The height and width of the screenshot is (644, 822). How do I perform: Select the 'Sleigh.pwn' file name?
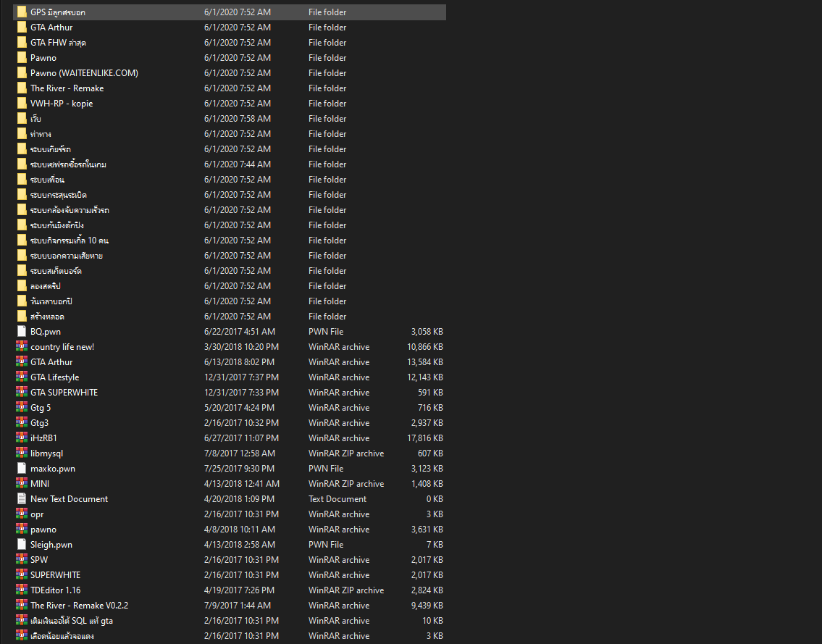point(51,544)
